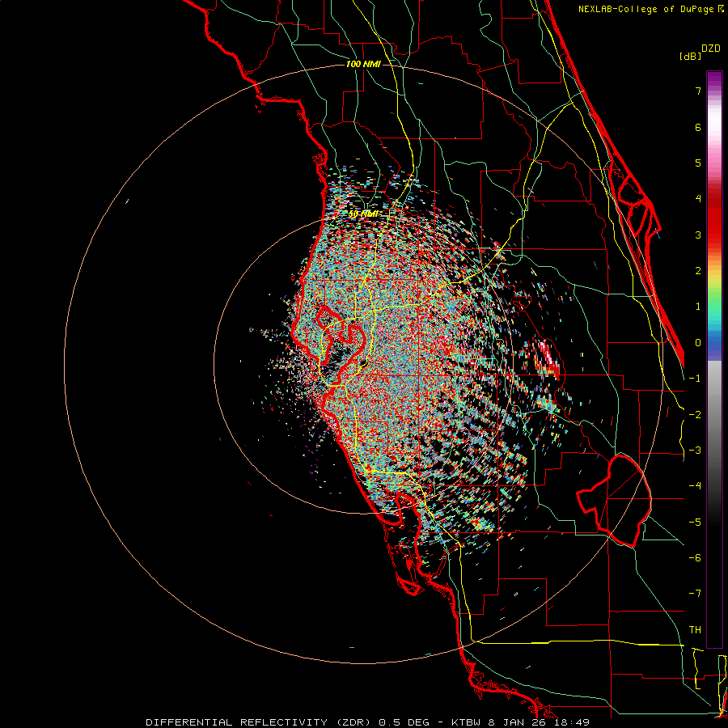The width and height of the screenshot is (728, 728).
Task: Select the -2 dB scale label
Action: click(695, 414)
